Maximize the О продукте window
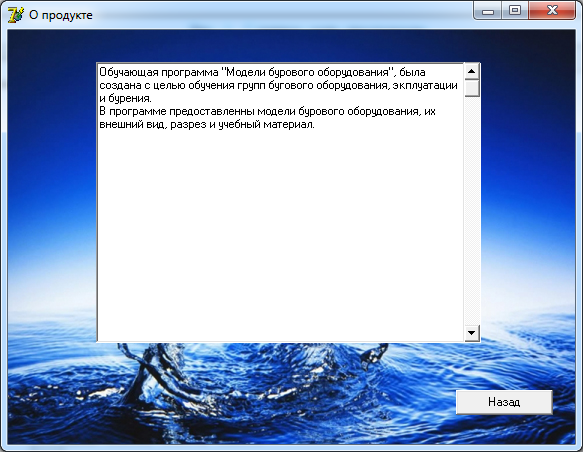 515,11
